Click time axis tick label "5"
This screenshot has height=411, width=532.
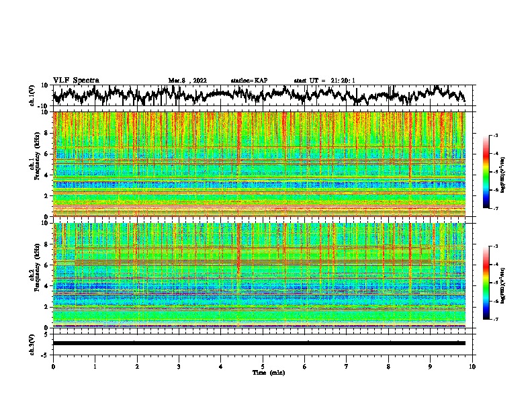pyautogui.click(x=263, y=367)
